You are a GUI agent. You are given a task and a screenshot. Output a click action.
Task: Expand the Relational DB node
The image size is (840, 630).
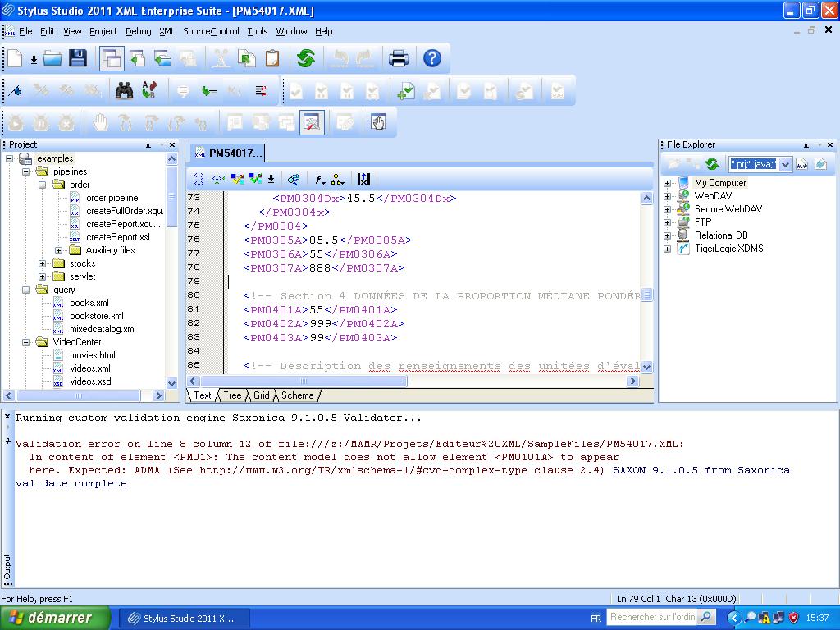[667, 235]
